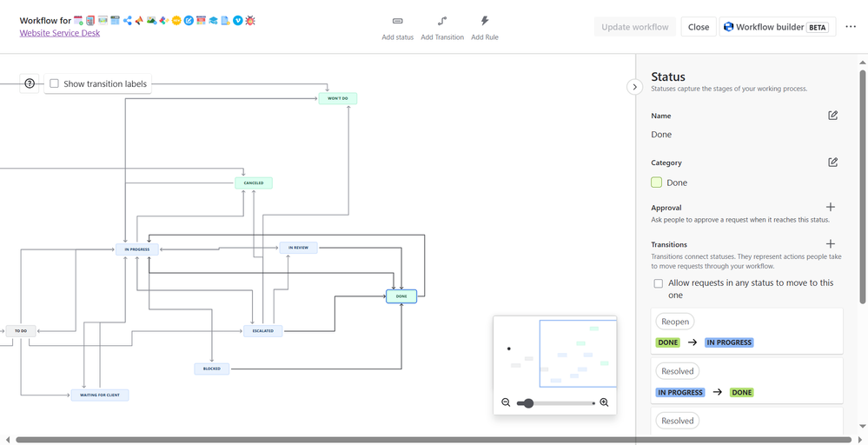Click the newspaper request type icon
The image size is (868, 445).
tap(90, 21)
